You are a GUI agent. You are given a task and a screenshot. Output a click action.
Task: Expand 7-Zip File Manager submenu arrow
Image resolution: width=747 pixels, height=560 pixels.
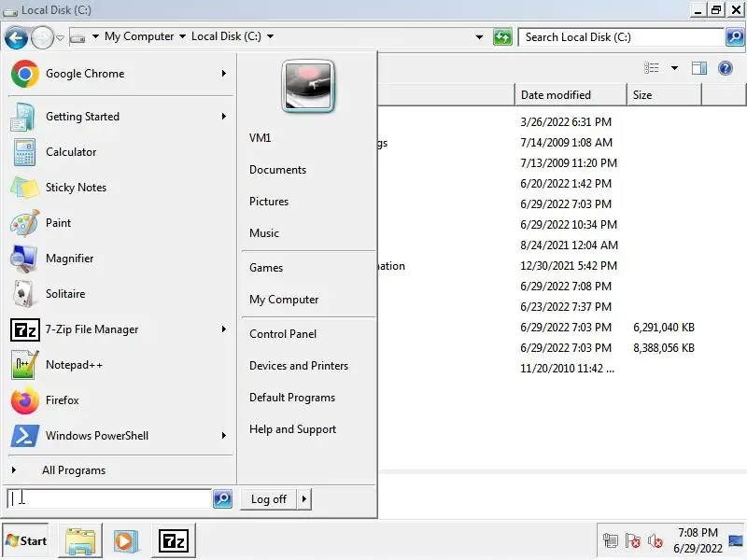(x=224, y=329)
